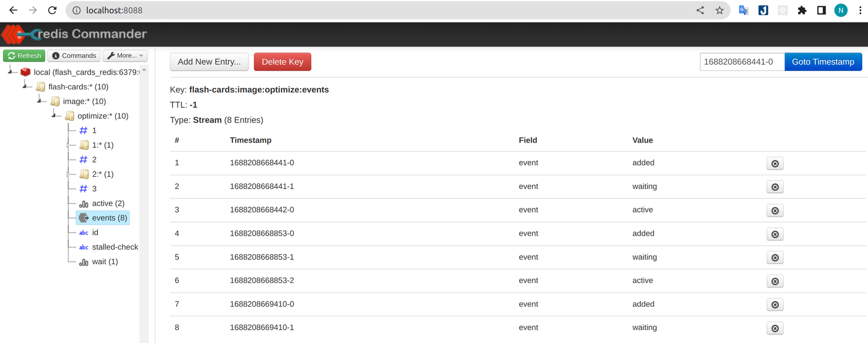Click the folder icon of image:*
This screenshot has height=343, width=868.
[x=55, y=102]
